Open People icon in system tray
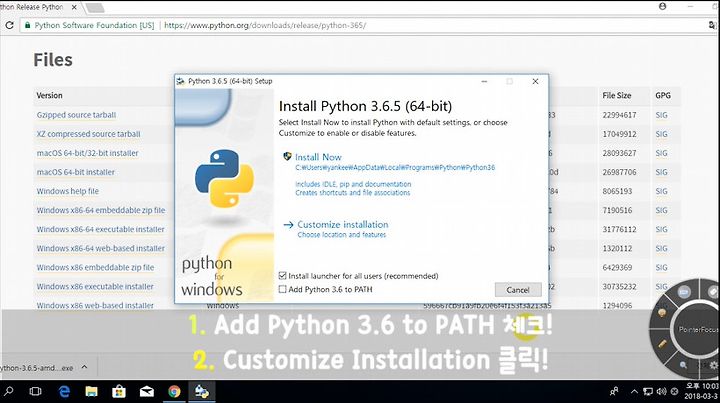Viewport: 720px width, 403px height. pyautogui.click(x=614, y=392)
